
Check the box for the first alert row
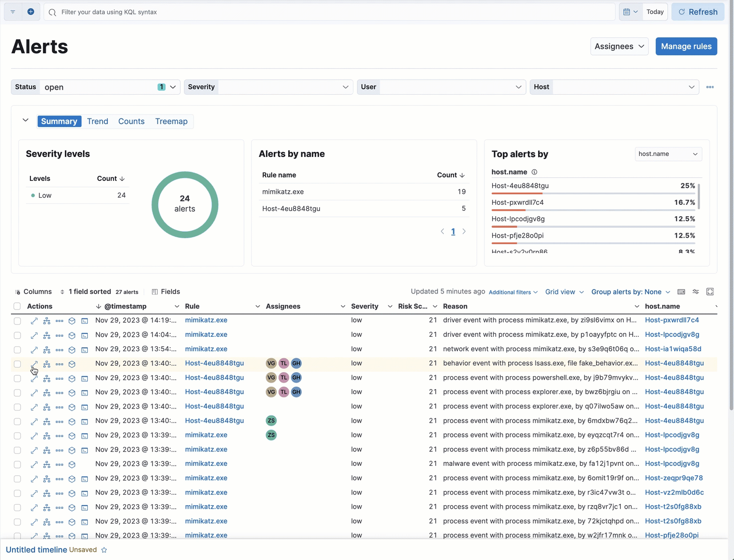pyautogui.click(x=17, y=321)
